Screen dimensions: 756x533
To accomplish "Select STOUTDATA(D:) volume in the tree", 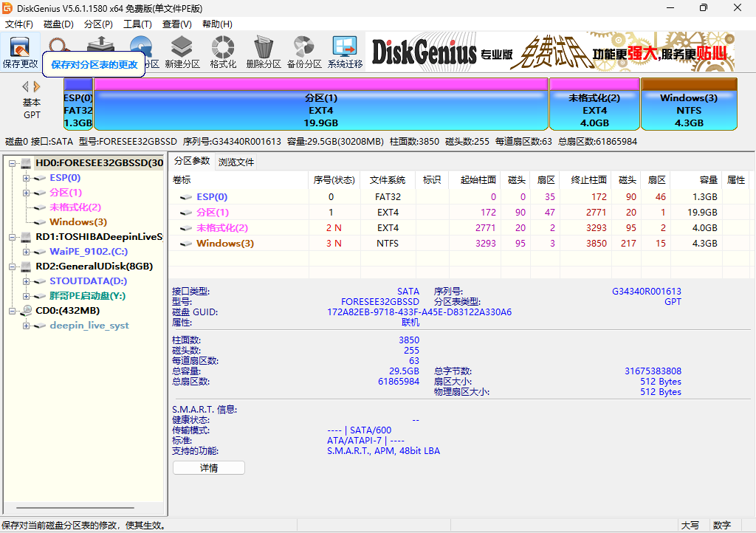I will [x=89, y=281].
